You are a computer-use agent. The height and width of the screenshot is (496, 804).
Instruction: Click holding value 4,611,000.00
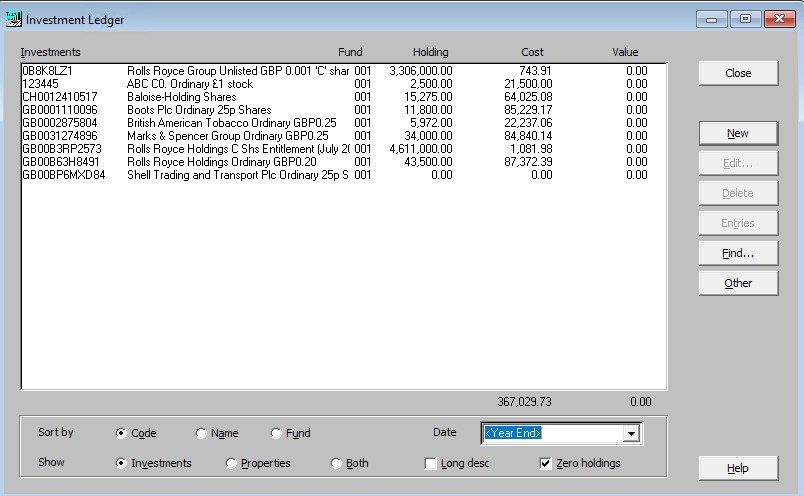click(x=420, y=149)
